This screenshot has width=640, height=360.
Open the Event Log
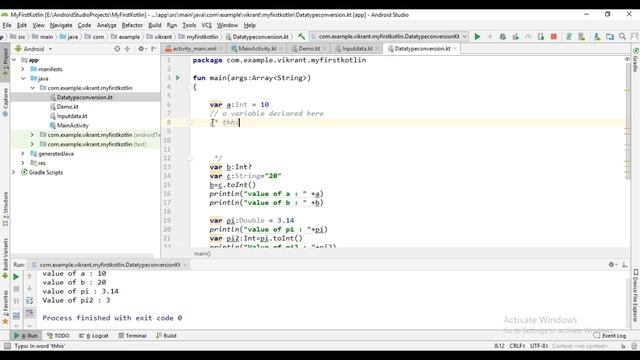pos(610,336)
